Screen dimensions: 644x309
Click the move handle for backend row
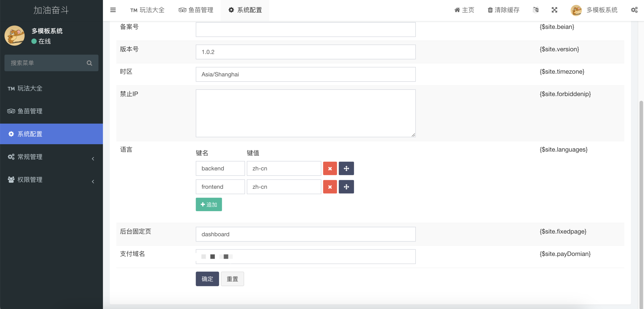[x=346, y=168]
